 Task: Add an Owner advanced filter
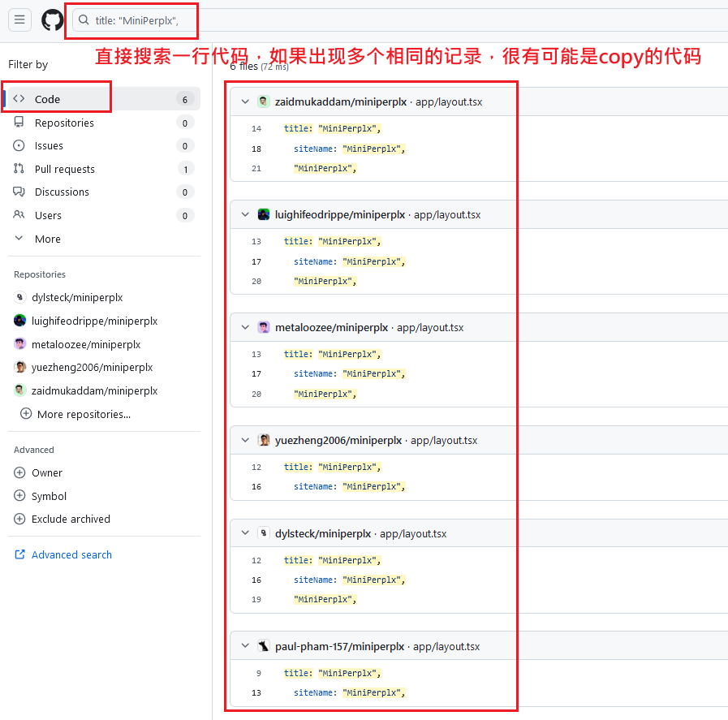point(47,472)
